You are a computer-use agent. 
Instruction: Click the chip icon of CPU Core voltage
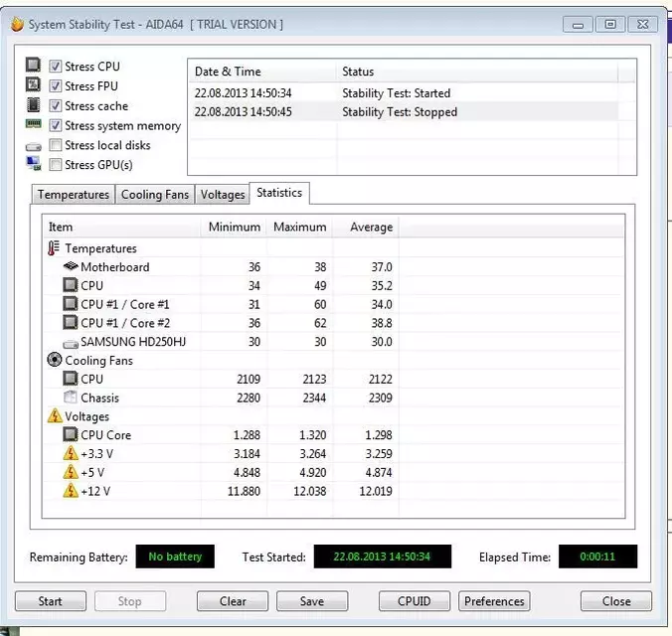[x=71, y=434]
